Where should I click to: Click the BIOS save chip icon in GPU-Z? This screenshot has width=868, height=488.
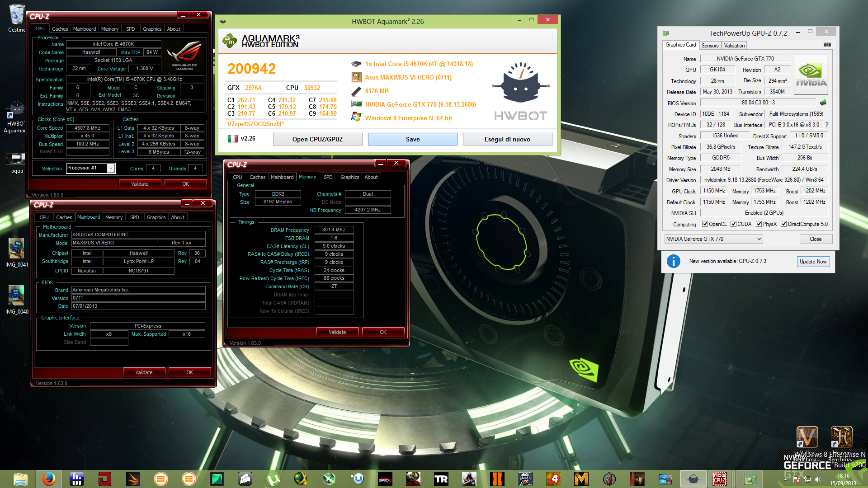[823, 103]
